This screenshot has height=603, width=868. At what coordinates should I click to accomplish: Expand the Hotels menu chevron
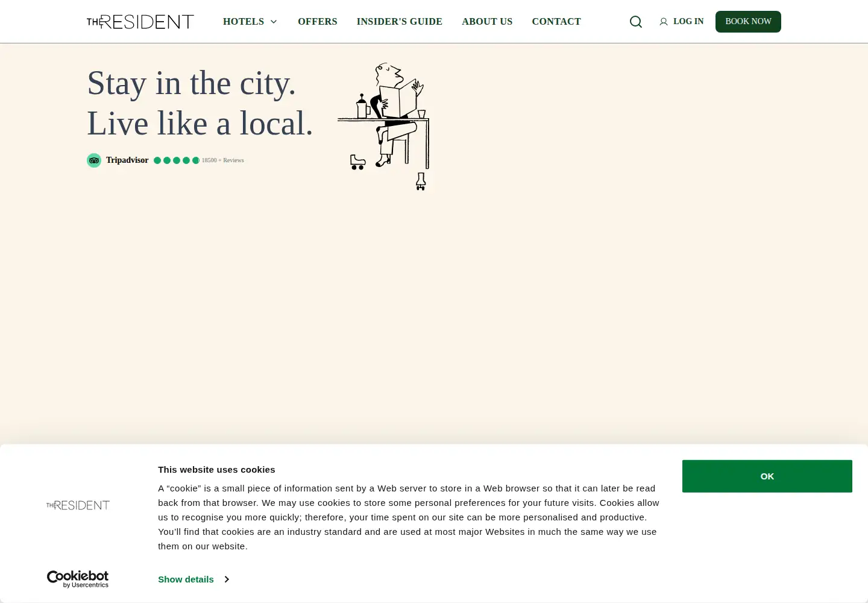click(274, 22)
